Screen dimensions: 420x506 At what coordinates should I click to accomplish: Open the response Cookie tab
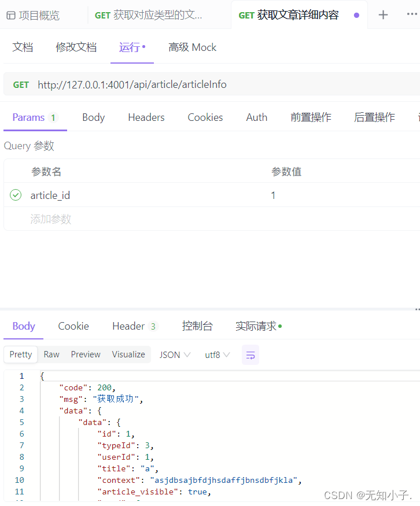(73, 326)
